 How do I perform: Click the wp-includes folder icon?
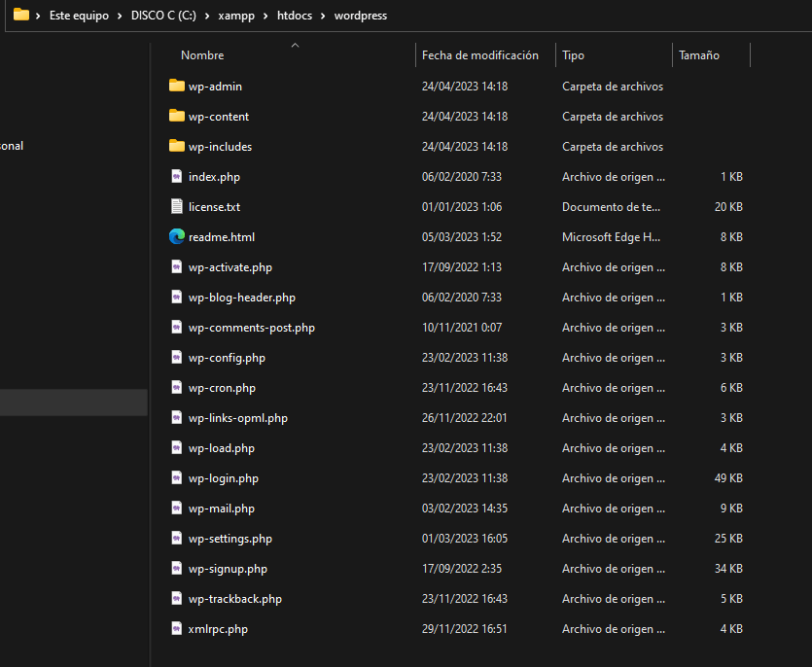pyautogui.click(x=176, y=146)
